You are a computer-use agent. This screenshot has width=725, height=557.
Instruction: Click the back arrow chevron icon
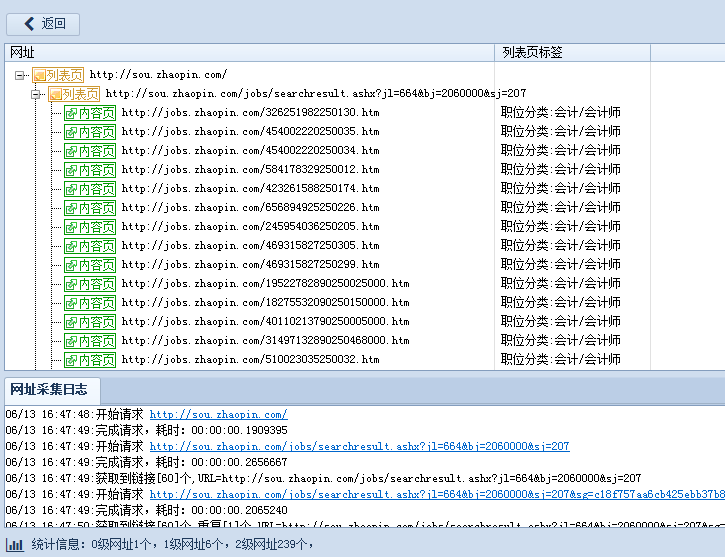pos(30,24)
